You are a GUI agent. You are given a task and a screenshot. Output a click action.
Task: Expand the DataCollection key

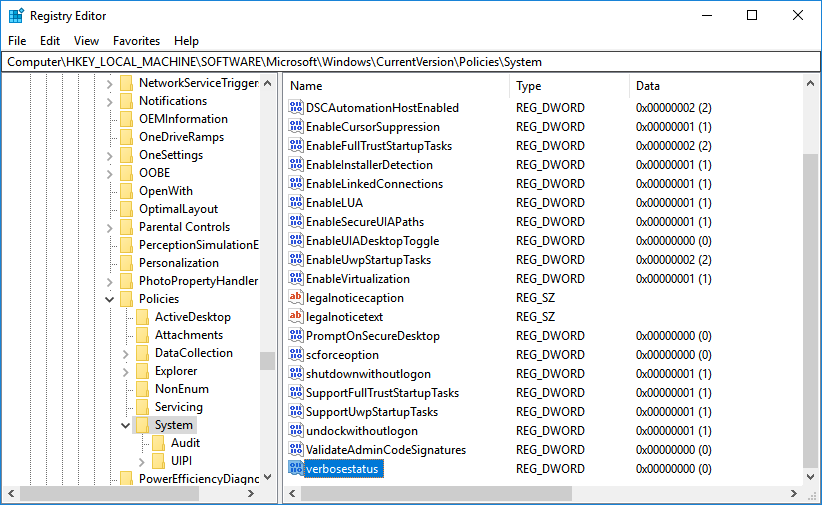pos(125,353)
